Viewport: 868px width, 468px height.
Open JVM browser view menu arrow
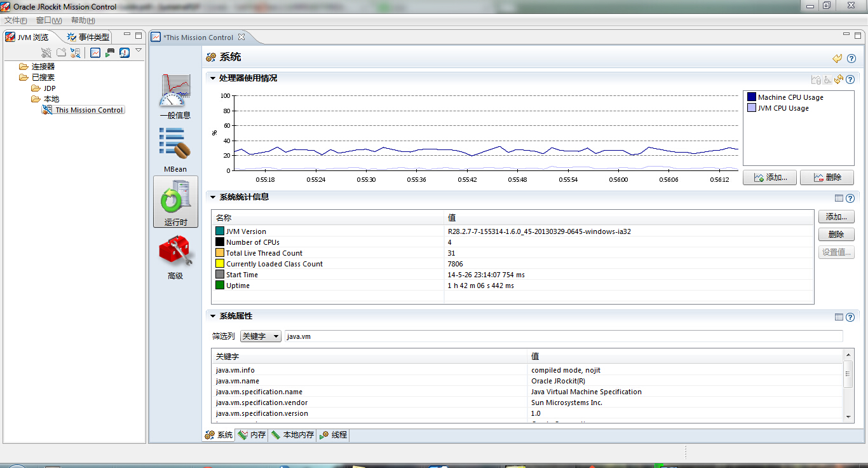click(x=139, y=50)
